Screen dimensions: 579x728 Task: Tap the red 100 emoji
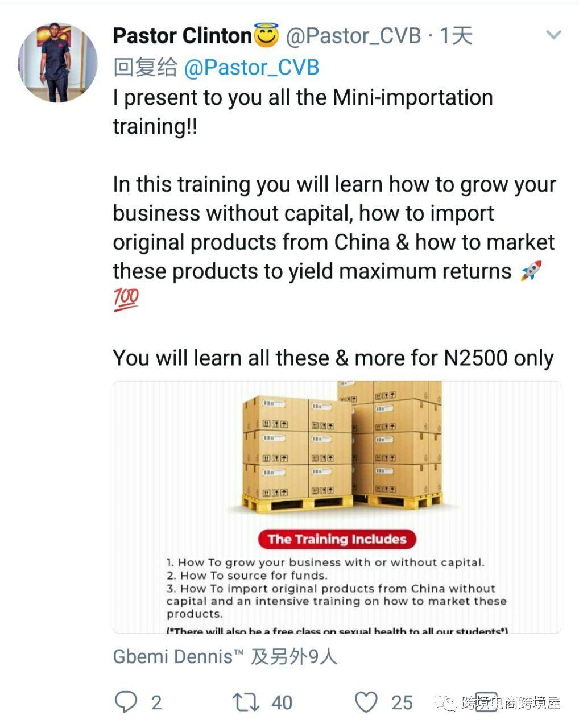(x=126, y=300)
